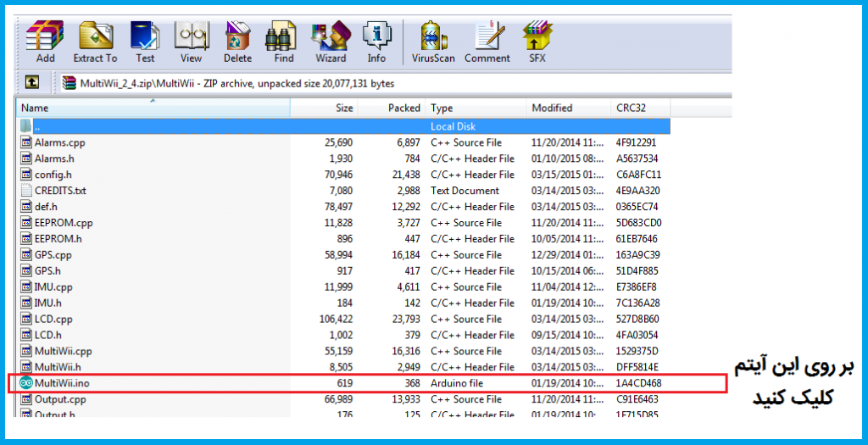868x445 pixels.
Task: Open the View toolbar icon
Action: (192, 36)
